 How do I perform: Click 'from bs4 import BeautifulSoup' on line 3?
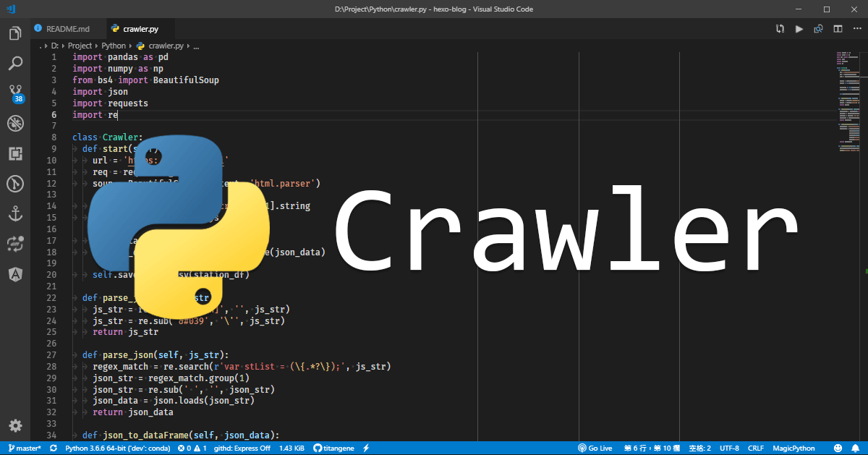145,80
